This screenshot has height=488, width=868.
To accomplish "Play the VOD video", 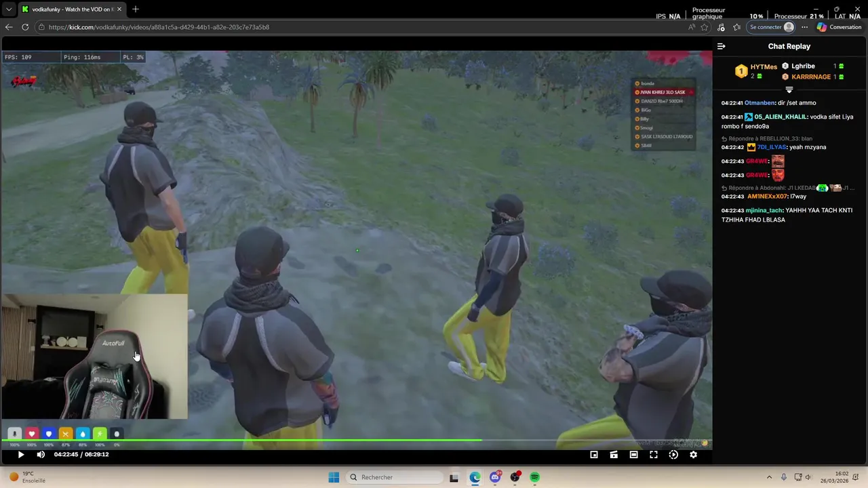I will click(x=20, y=455).
